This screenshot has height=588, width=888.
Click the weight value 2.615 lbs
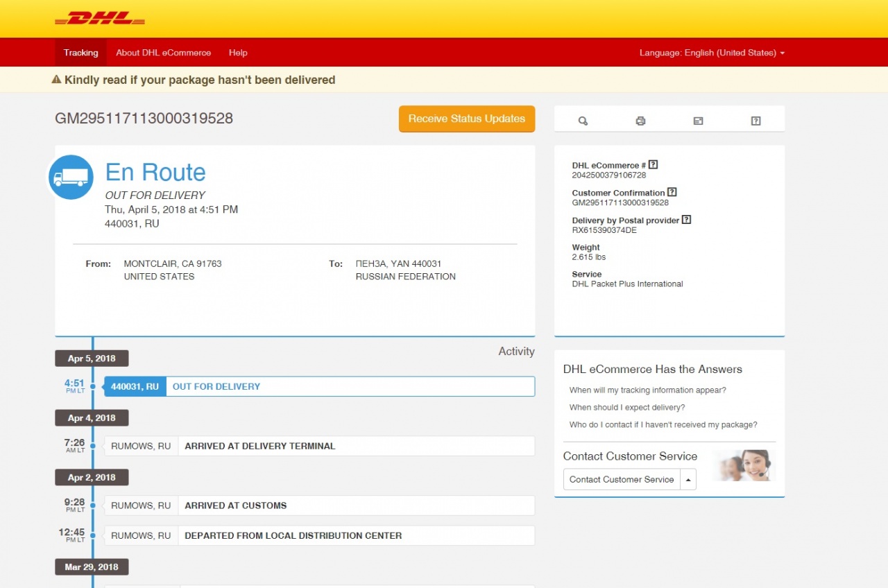589,257
